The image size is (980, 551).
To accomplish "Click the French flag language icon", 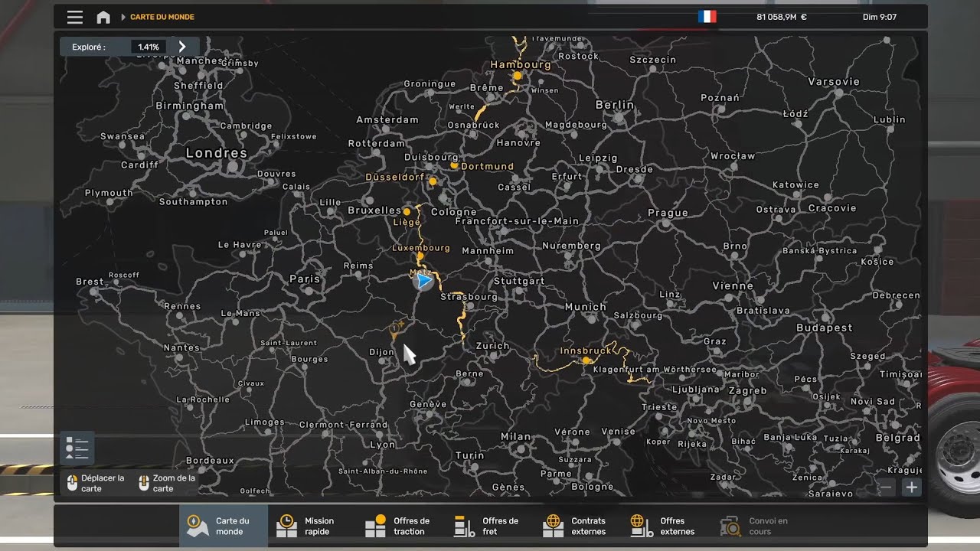I will pos(707,16).
